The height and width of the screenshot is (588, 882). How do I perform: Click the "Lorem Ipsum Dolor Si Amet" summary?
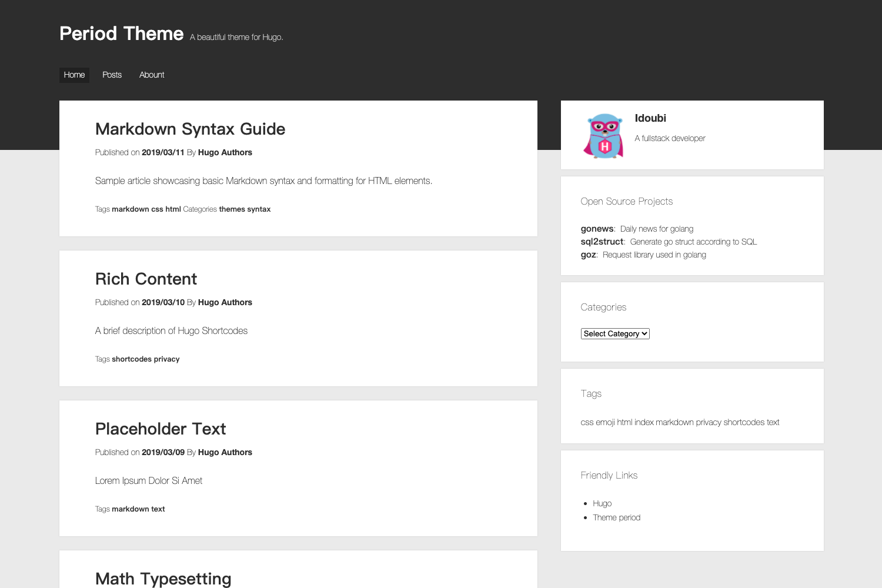pos(149,480)
